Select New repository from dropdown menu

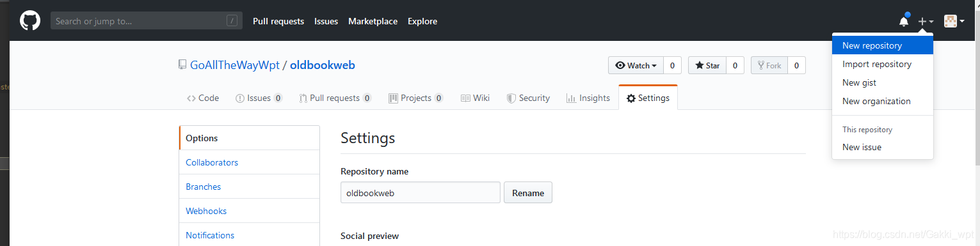coord(883,45)
